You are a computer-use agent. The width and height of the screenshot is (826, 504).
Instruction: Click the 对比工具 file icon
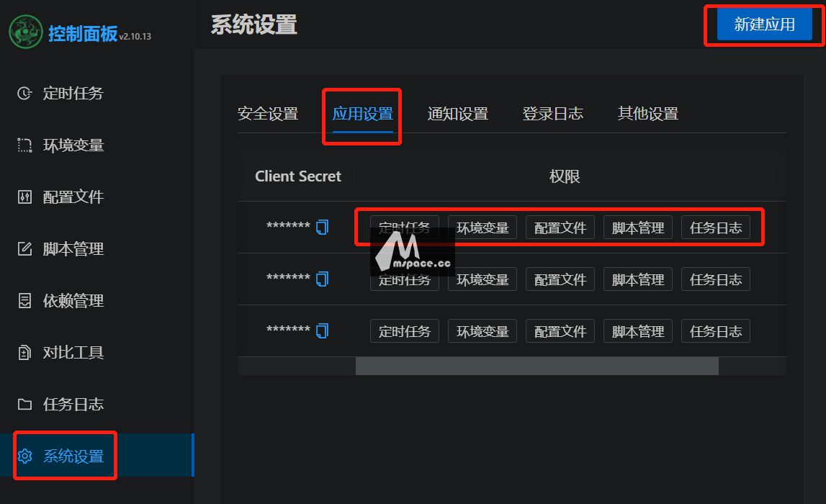click(24, 352)
